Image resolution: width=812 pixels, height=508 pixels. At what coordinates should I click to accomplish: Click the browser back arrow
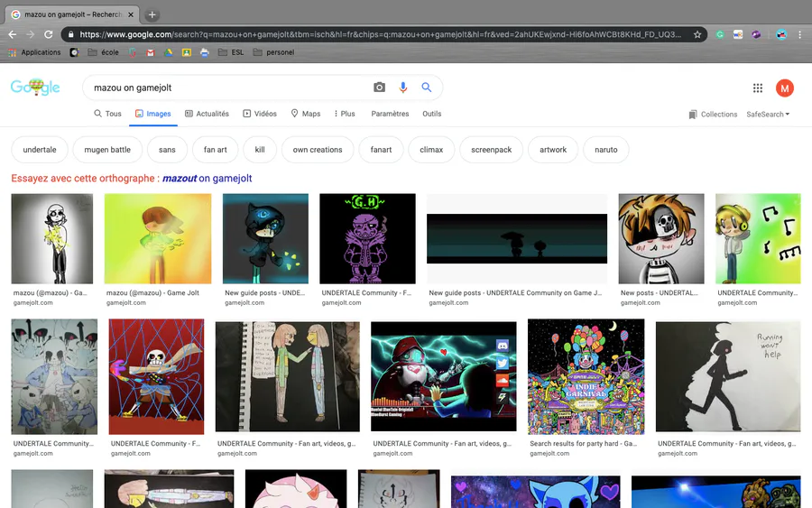tap(13, 34)
